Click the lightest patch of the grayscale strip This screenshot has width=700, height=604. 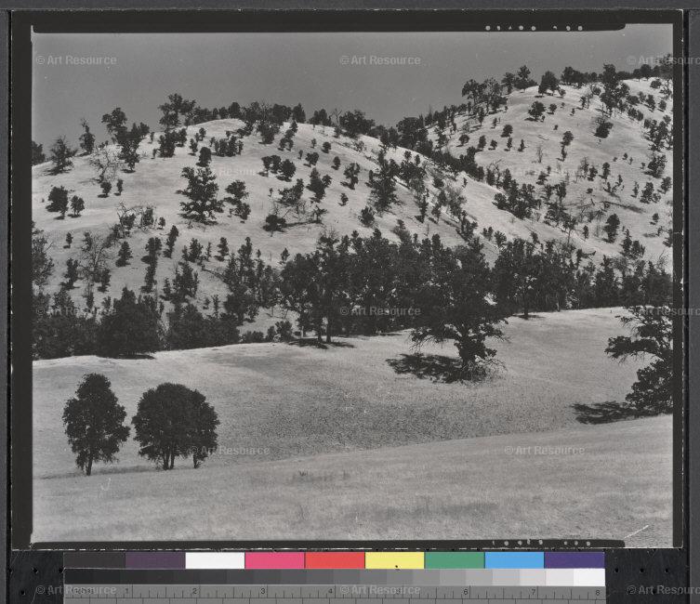(589, 577)
